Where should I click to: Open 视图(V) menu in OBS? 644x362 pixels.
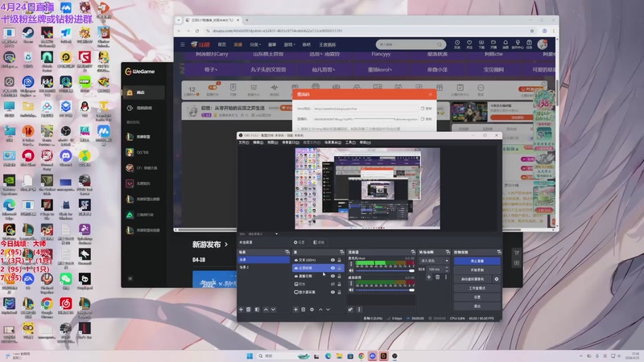273,142
